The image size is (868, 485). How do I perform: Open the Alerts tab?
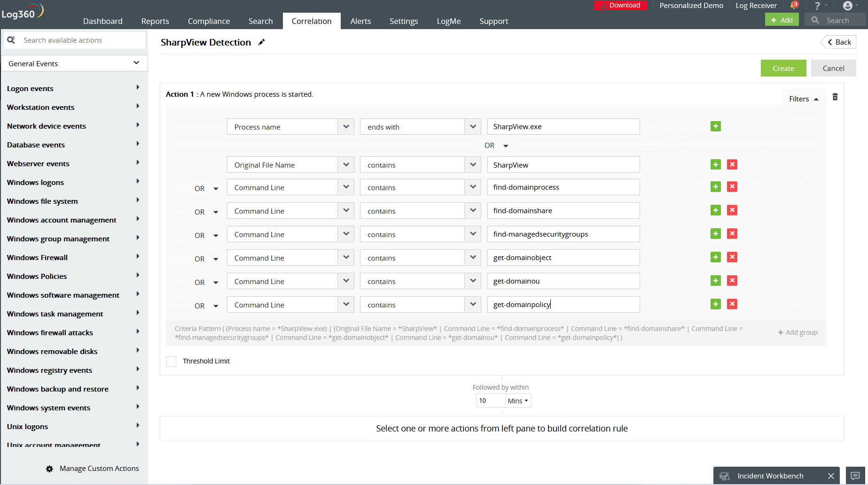tap(360, 21)
